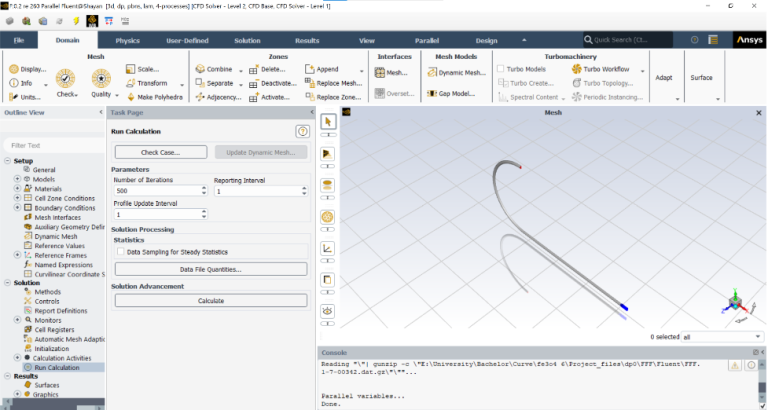Screen dimensions: 768x410
Task: Expand the Monitors tree node
Action: click(x=18, y=320)
